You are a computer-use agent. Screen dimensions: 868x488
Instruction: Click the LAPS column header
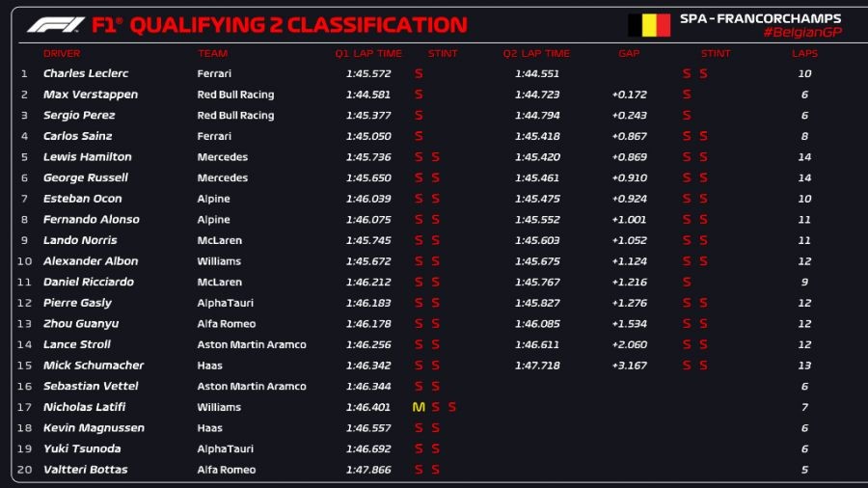tap(804, 54)
